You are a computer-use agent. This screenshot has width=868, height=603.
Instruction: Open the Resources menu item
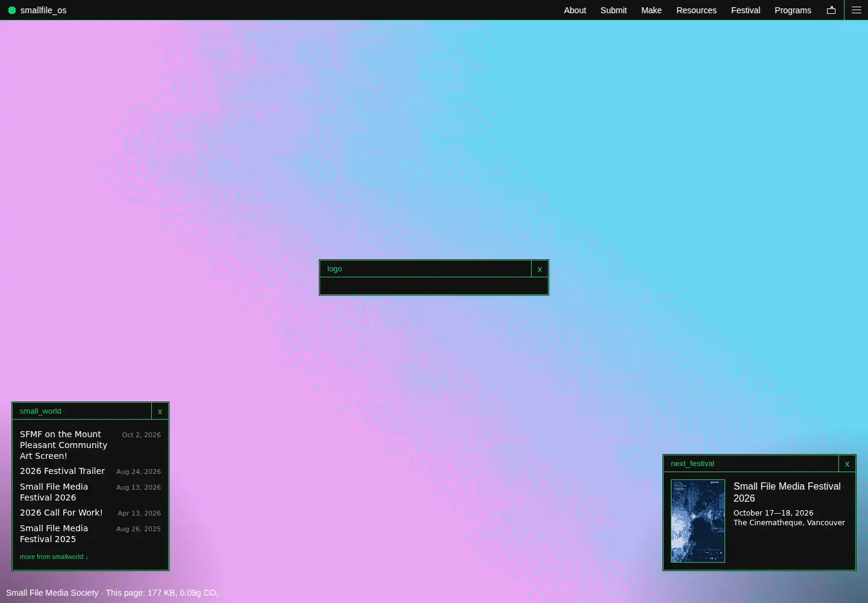click(696, 10)
